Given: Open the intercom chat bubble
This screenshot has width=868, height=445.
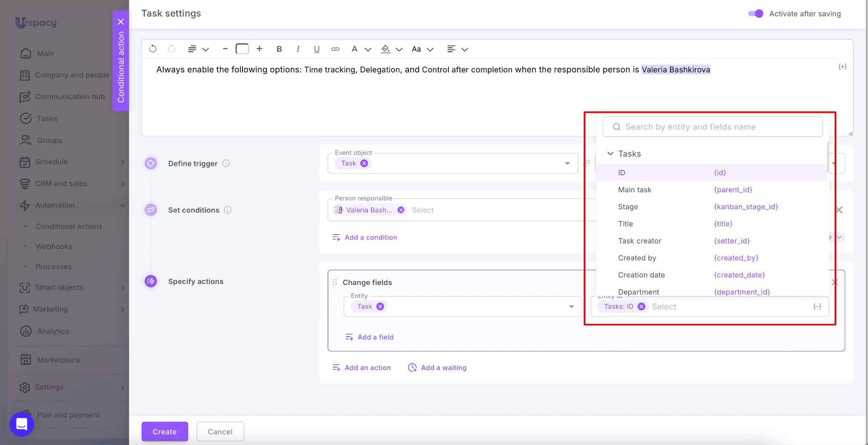Looking at the screenshot, I should [x=22, y=424].
